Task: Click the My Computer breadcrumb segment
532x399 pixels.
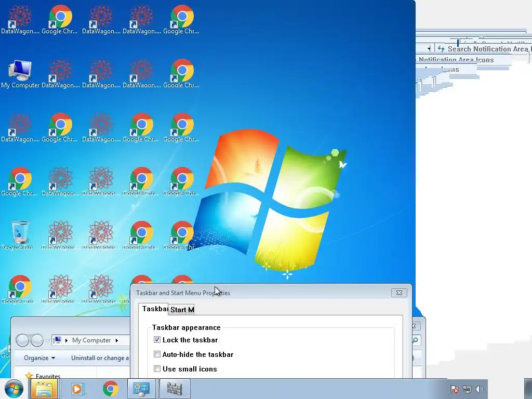Action: point(91,340)
